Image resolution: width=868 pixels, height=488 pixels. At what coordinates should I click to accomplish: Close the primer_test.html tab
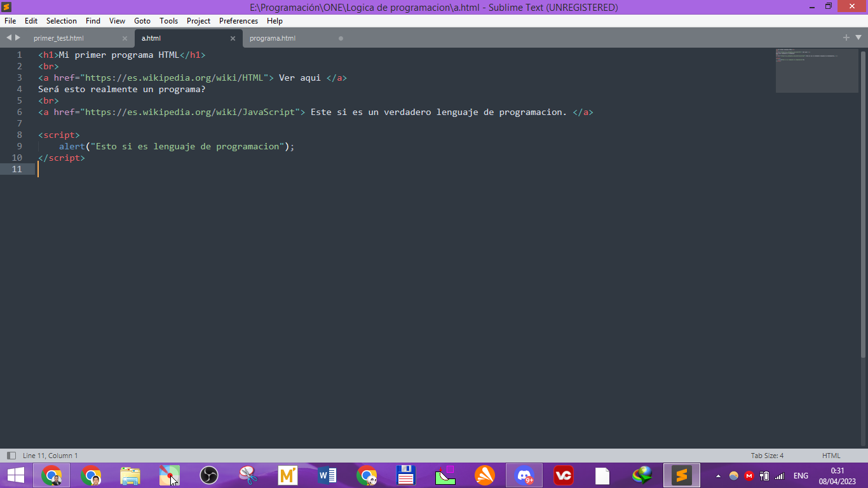tap(125, 38)
